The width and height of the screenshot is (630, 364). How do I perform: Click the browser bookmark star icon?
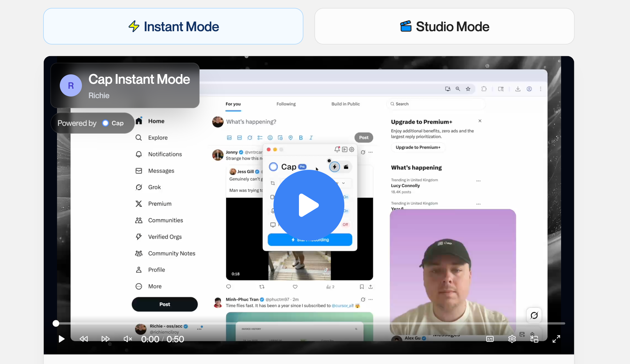[x=468, y=89]
